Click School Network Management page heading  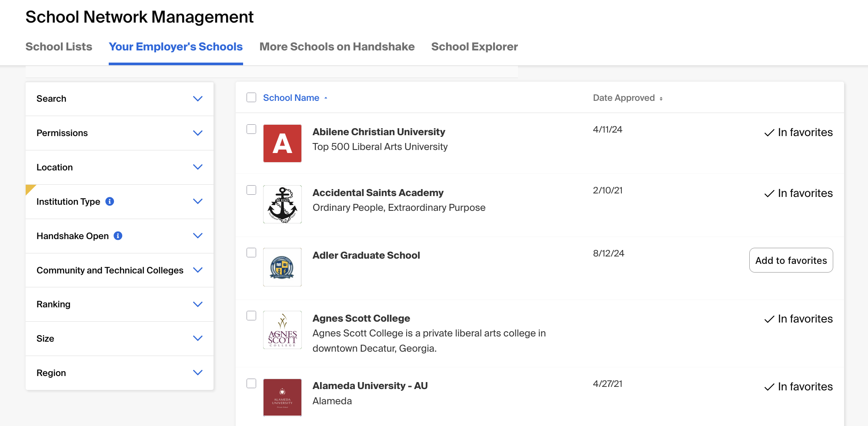coord(140,17)
